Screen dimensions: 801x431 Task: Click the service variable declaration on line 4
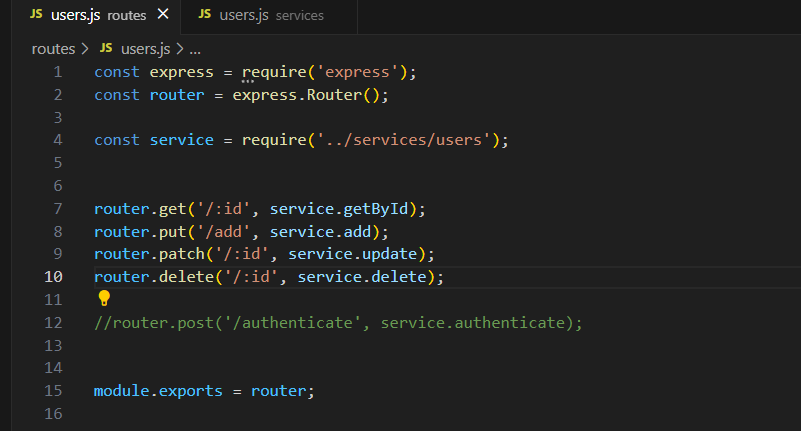click(x=181, y=140)
